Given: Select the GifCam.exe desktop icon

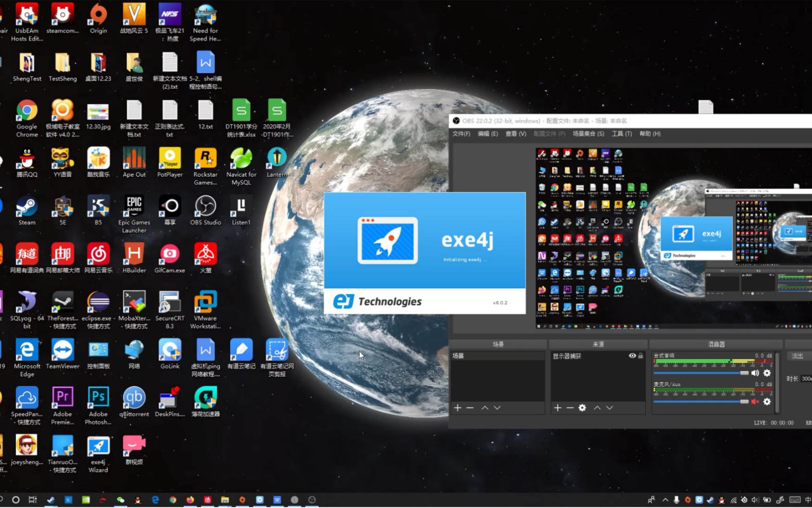Looking at the screenshot, I should (x=170, y=258).
